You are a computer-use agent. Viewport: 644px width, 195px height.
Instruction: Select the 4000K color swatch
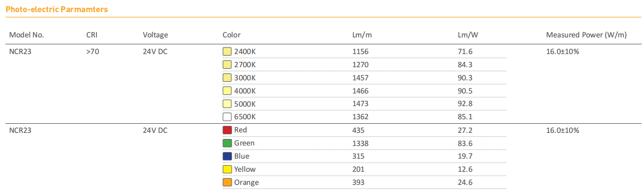pyautogui.click(x=227, y=91)
